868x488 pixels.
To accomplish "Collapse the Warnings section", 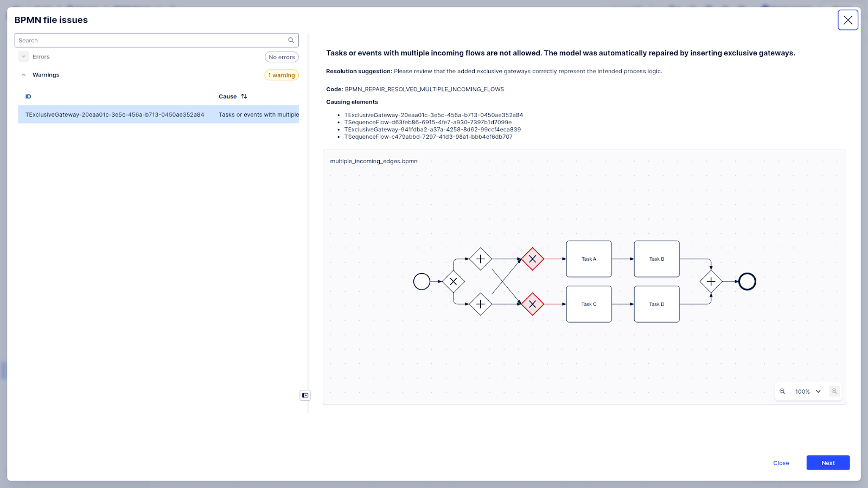I will 23,75.
